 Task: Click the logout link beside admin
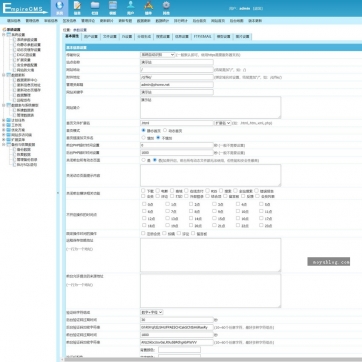coord(258,8)
